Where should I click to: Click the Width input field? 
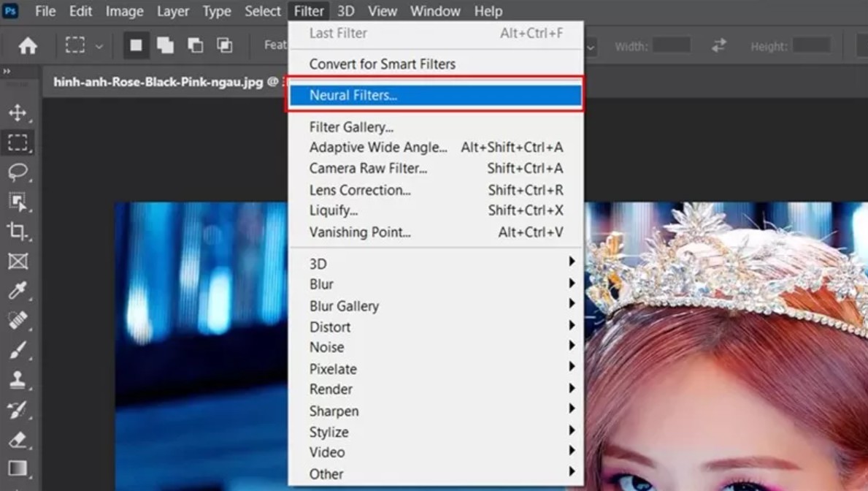tap(671, 46)
